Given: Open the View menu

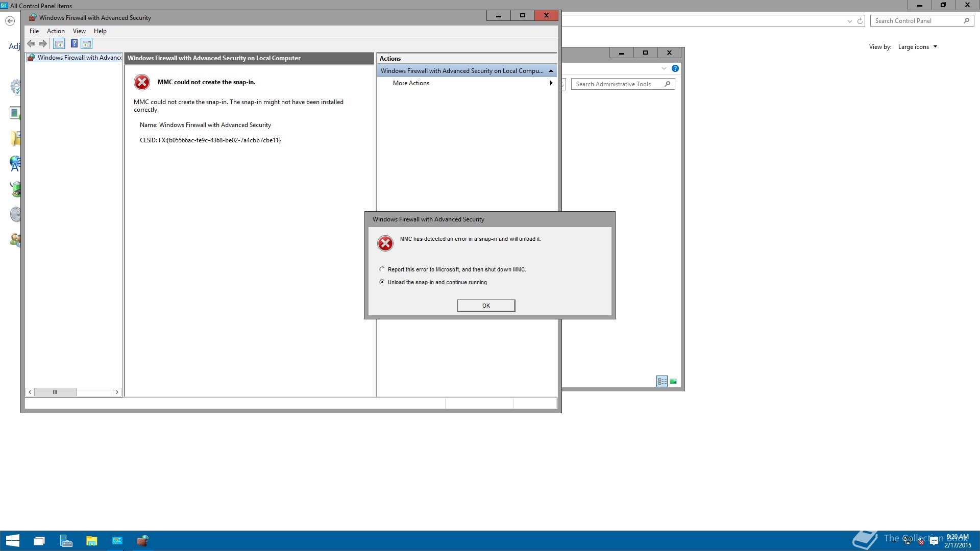Looking at the screenshot, I should pyautogui.click(x=79, y=31).
